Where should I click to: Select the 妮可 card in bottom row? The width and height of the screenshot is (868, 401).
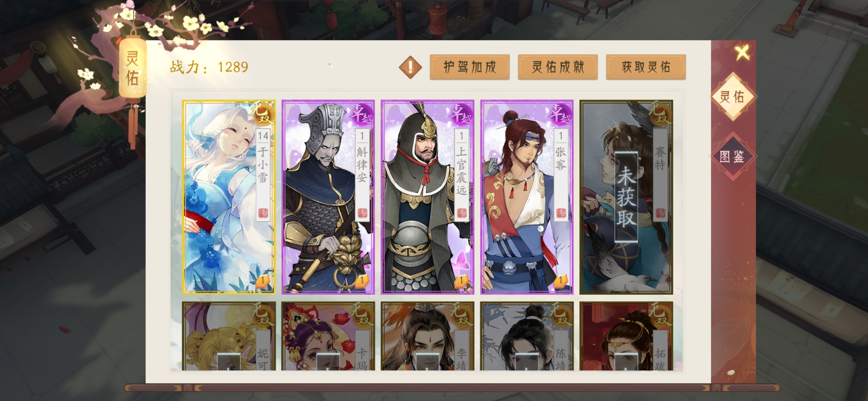click(x=228, y=336)
